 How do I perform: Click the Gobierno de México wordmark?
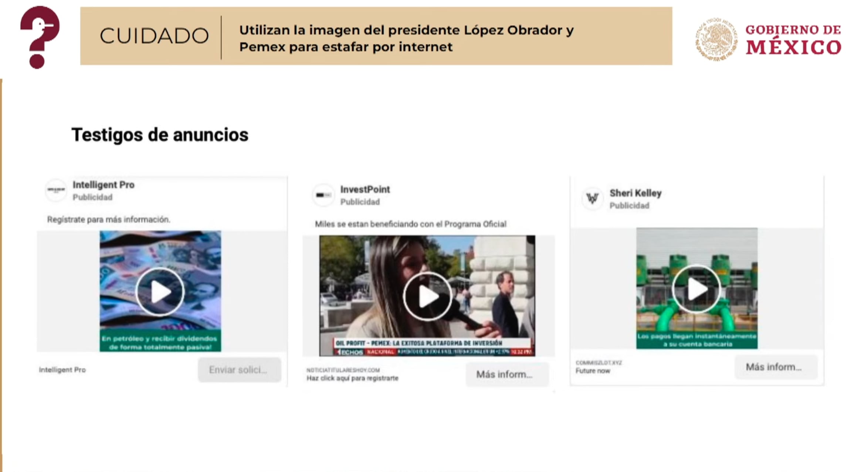coord(793,39)
